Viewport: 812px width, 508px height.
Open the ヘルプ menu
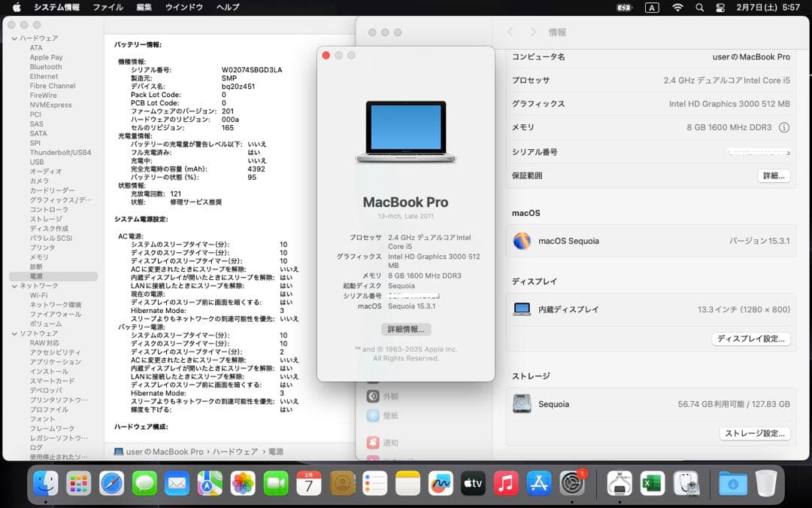(x=228, y=8)
